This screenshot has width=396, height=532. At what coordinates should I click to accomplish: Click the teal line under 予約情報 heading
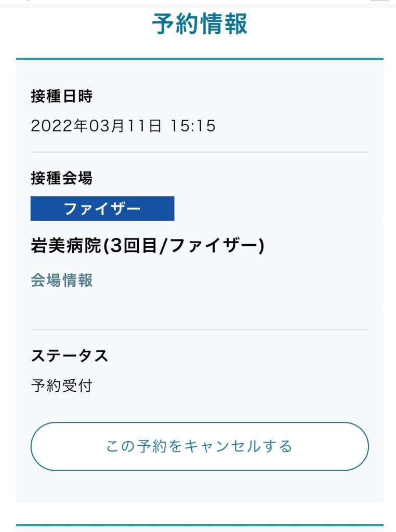pos(200,59)
